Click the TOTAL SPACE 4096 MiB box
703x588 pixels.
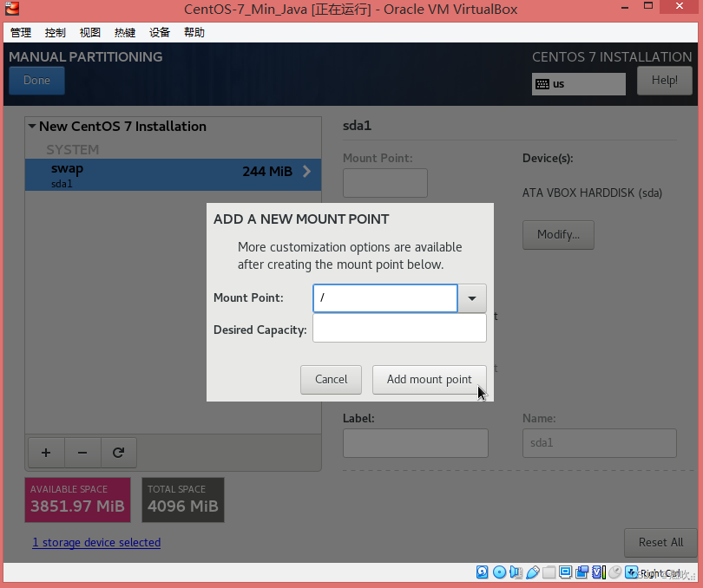183,500
